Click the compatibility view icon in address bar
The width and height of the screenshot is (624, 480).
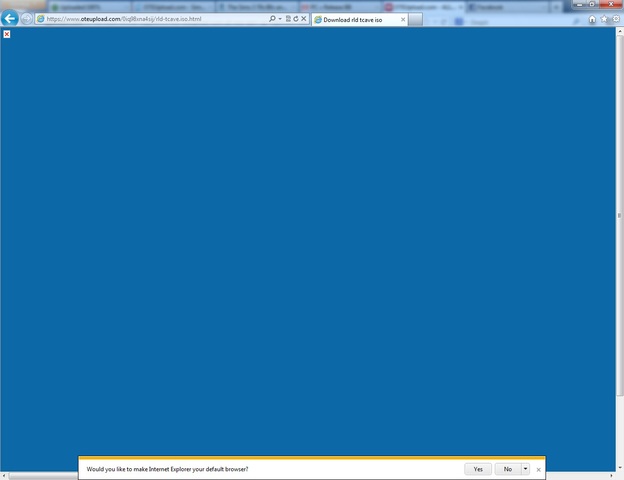[x=287, y=19]
